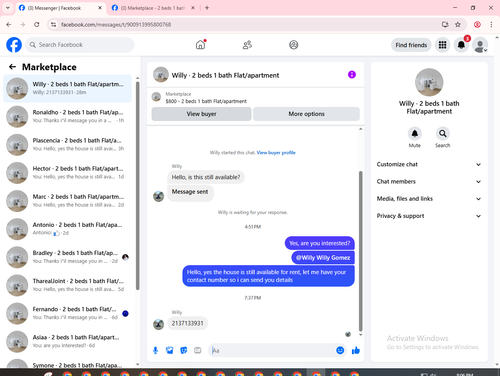This screenshot has width=500, height=376.
Task: Click the Search Facebook field
Action: click(x=80, y=45)
